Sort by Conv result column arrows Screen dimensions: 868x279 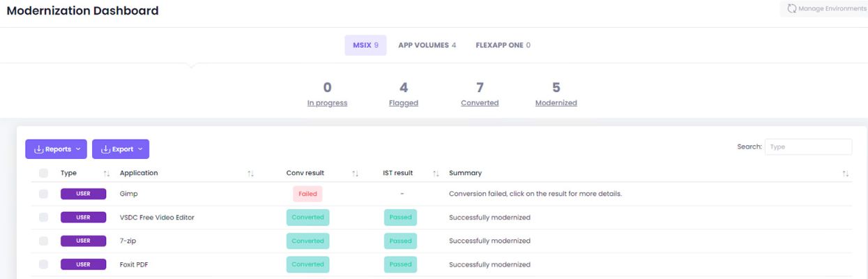(355, 173)
